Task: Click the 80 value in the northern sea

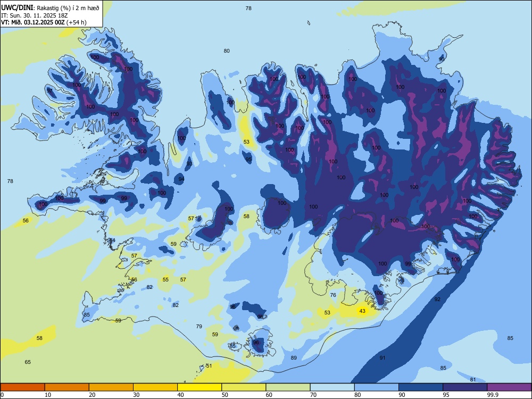Action: [x=227, y=51]
